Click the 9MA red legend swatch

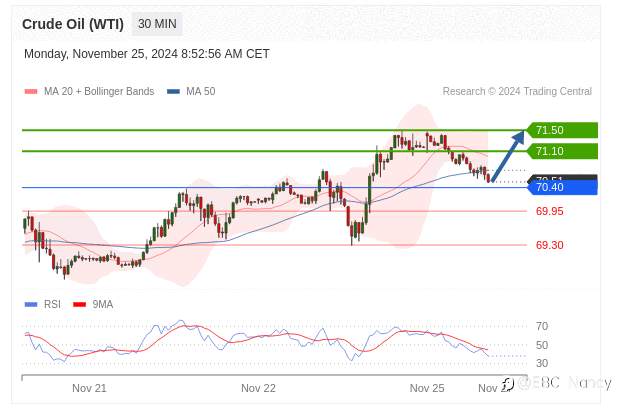pos(80,304)
